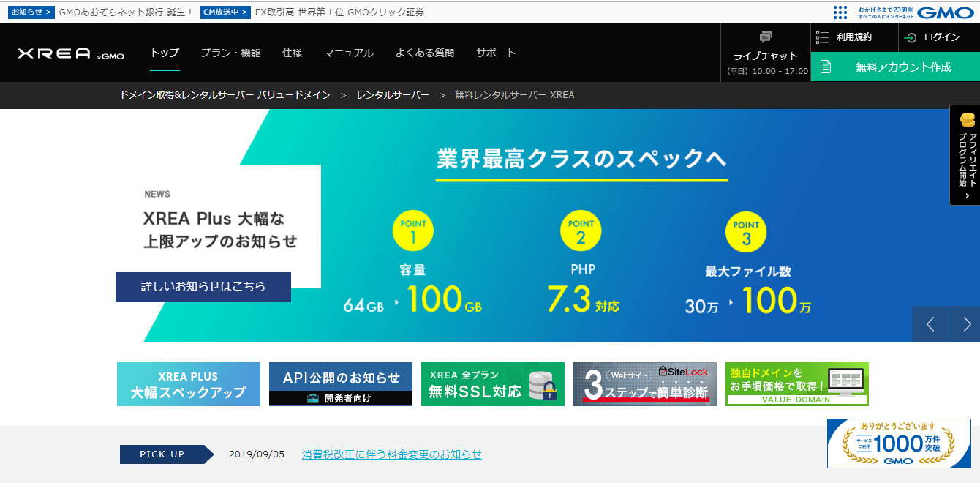Click the お知らせ label badge
Viewport: 980px width, 483px height.
31,12
